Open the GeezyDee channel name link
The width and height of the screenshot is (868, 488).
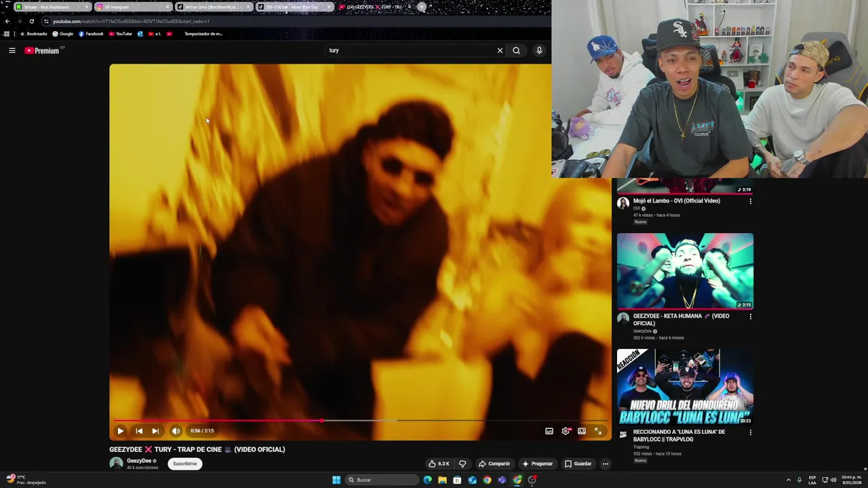(139, 461)
